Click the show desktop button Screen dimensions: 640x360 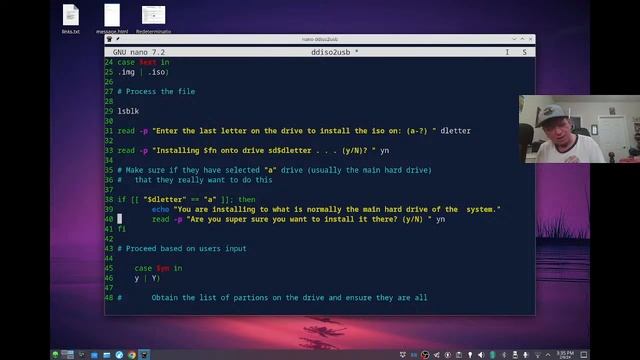pos(584,355)
